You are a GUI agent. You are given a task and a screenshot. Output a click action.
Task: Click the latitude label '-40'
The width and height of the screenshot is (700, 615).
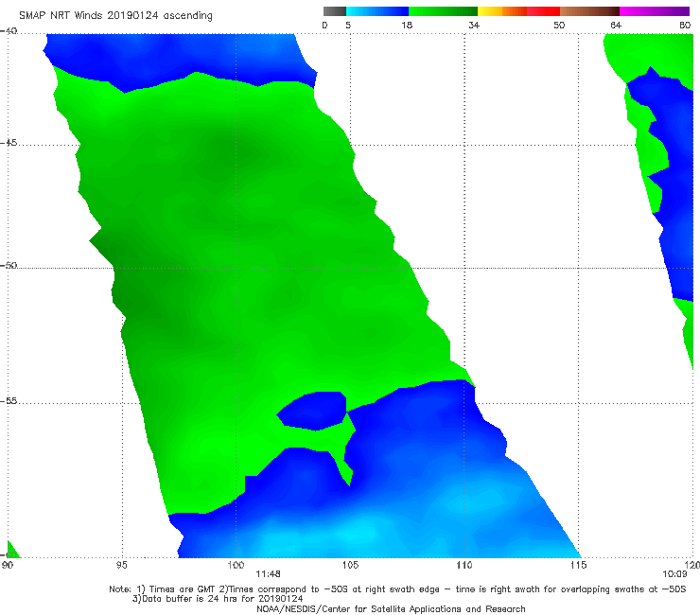tap(9, 31)
